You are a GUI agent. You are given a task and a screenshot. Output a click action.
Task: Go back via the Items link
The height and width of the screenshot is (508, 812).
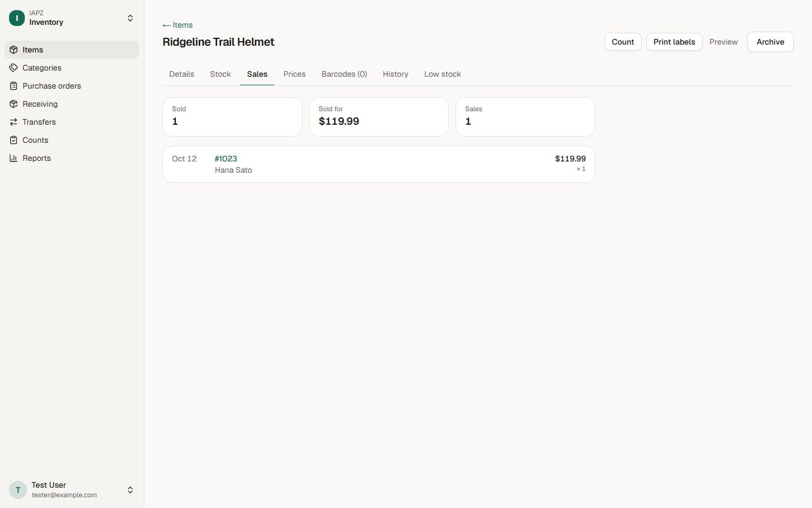tap(178, 25)
